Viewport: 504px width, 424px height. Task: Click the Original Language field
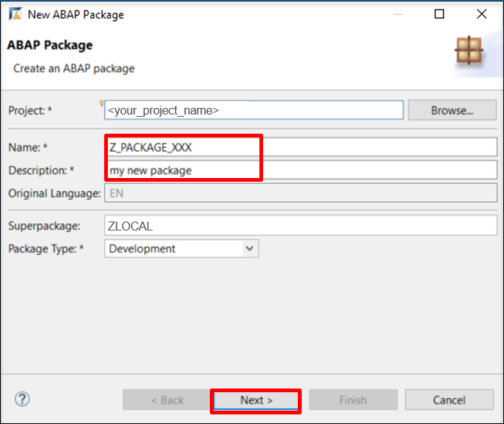click(301, 193)
